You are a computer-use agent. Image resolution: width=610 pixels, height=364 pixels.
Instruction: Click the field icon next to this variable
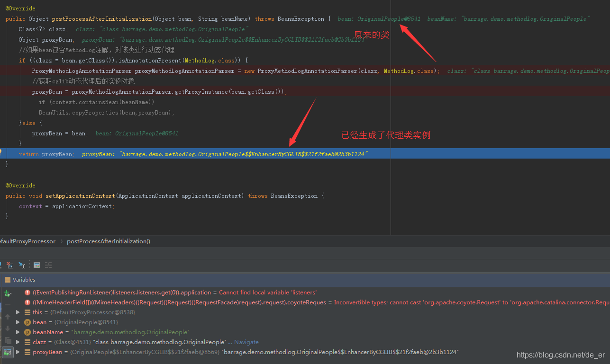click(27, 312)
